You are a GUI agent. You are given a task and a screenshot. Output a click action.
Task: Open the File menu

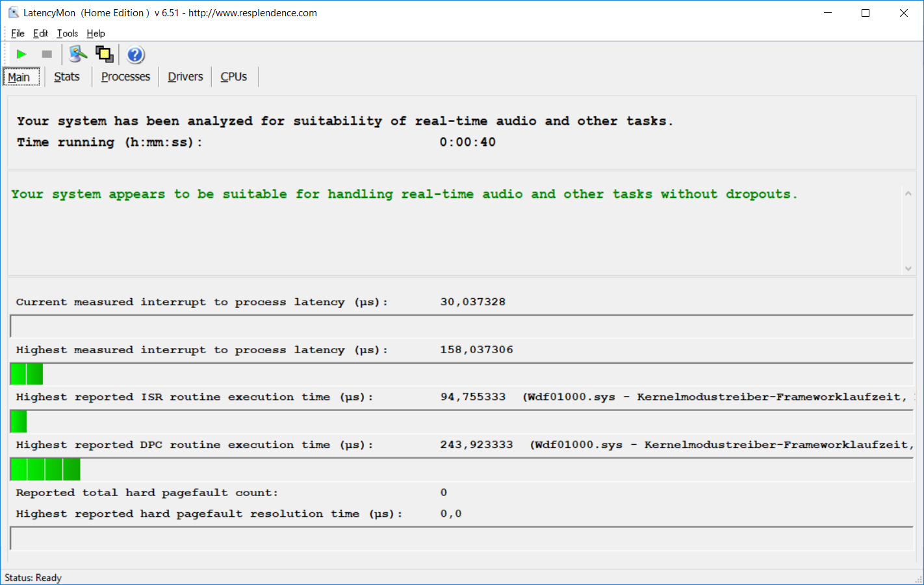(x=18, y=34)
